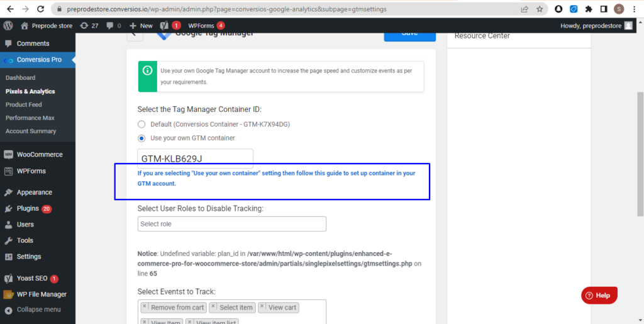Click the Plugins 20 updates badge
The width and height of the screenshot is (644, 324).
47,209
